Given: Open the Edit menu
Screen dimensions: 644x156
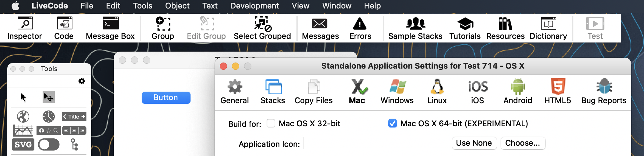Looking at the screenshot, I should [113, 6].
